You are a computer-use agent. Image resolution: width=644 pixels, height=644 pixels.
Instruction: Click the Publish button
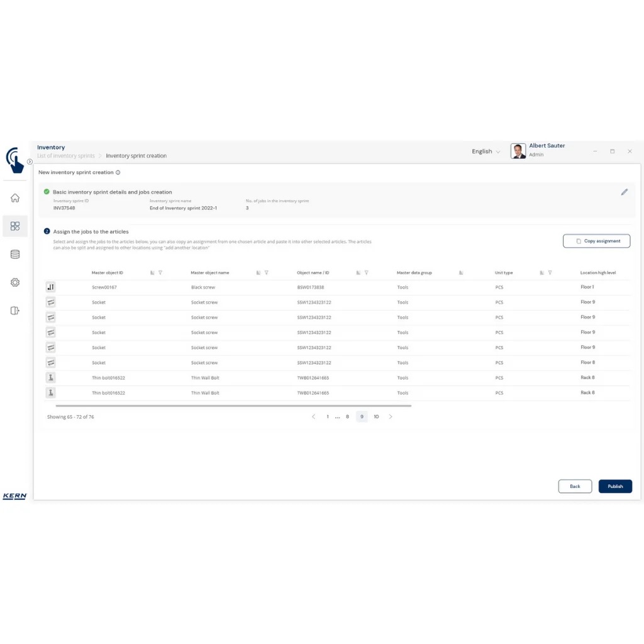(x=615, y=486)
